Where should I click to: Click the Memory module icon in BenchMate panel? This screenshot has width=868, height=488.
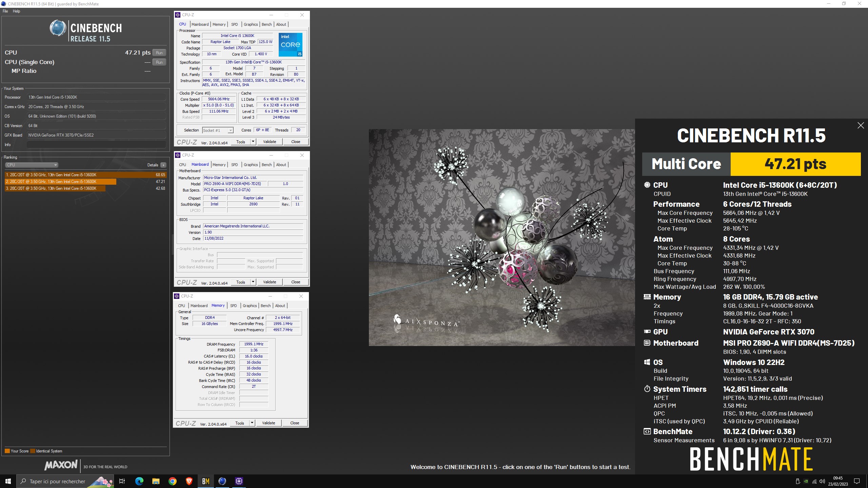tap(647, 297)
